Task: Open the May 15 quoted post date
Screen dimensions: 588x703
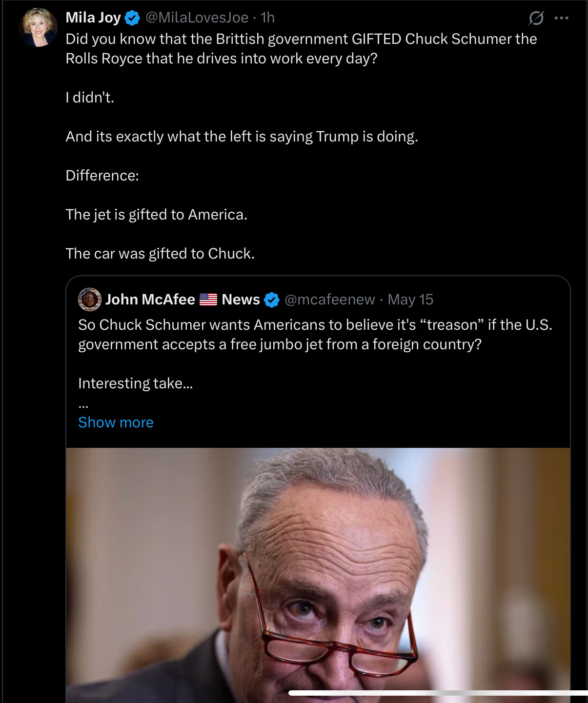Action: 410,300
